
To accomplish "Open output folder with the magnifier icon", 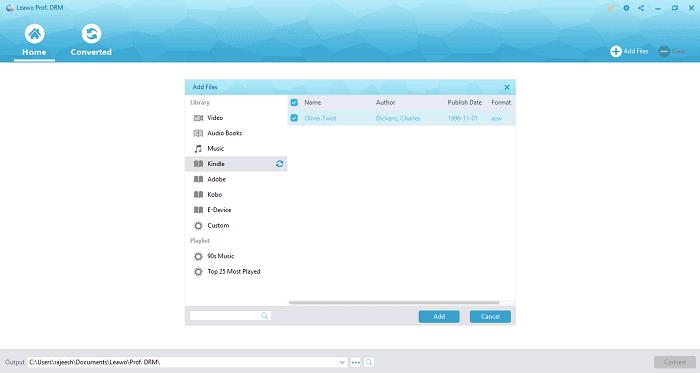I will tap(369, 362).
